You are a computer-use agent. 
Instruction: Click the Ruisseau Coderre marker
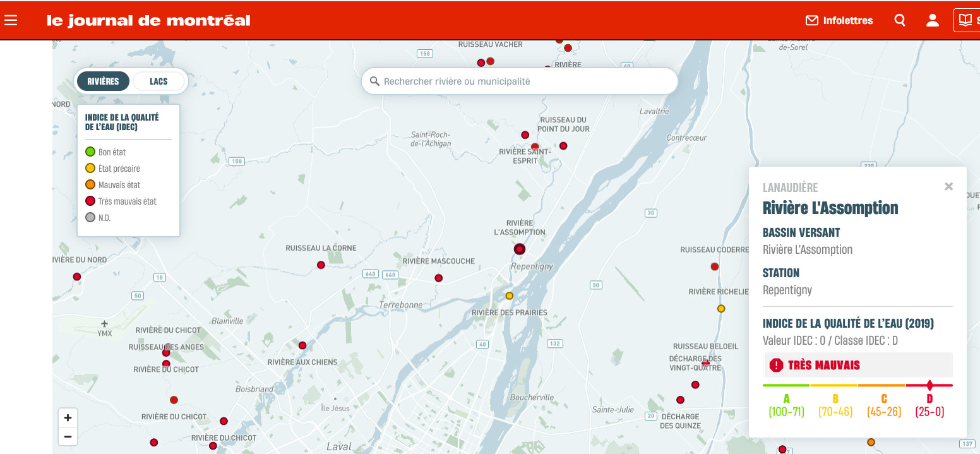click(715, 266)
